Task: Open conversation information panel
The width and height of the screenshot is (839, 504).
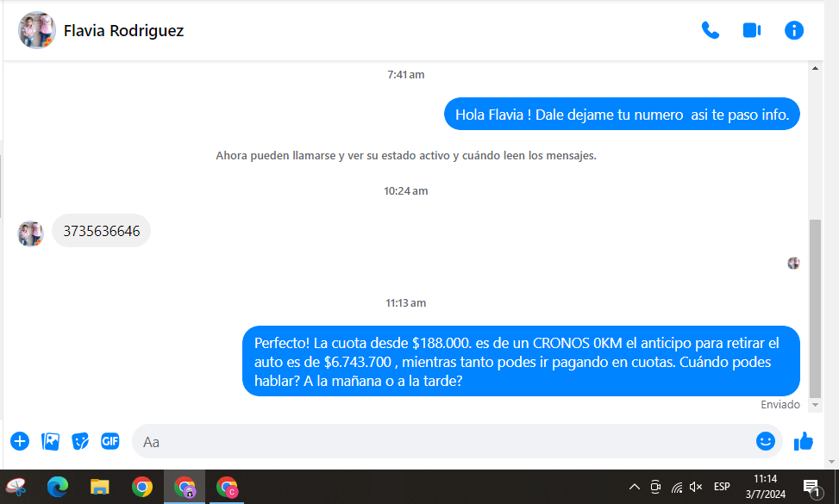Action: point(793,30)
